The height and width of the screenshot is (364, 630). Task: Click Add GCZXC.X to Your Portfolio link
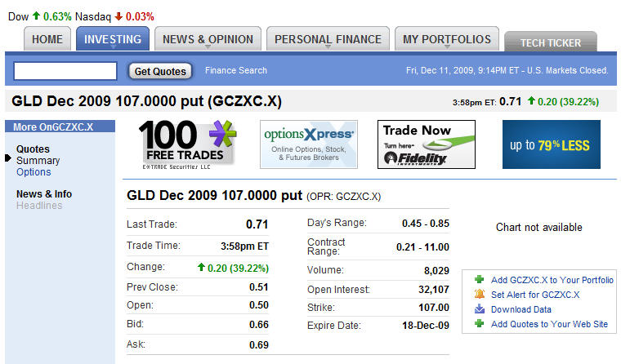click(552, 280)
